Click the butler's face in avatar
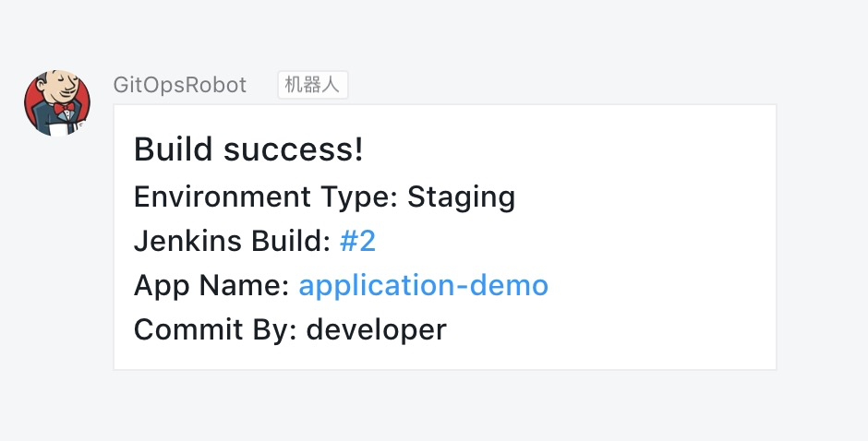868x441 pixels. [x=62, y=87]
